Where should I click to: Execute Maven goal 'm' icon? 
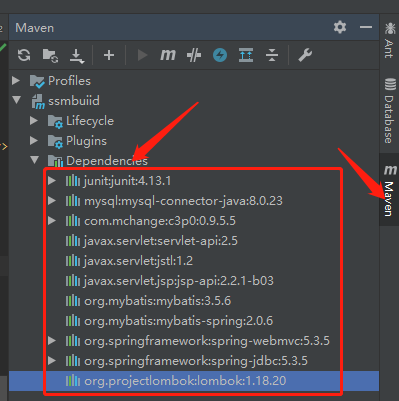click(x=168, y=55)
